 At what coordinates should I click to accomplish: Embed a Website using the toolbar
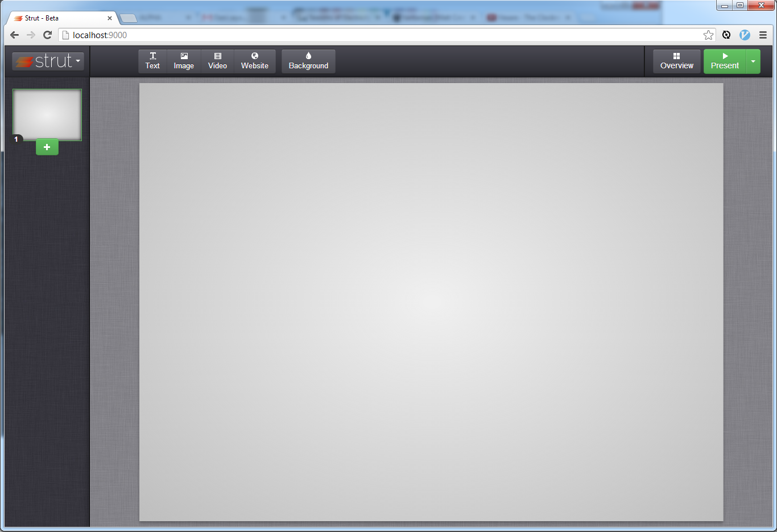tap(254, 61)
